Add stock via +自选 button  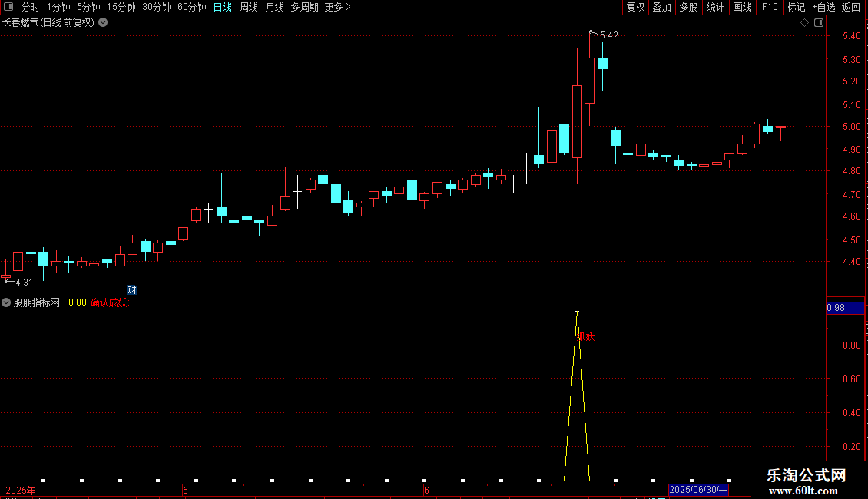point(823,7)
